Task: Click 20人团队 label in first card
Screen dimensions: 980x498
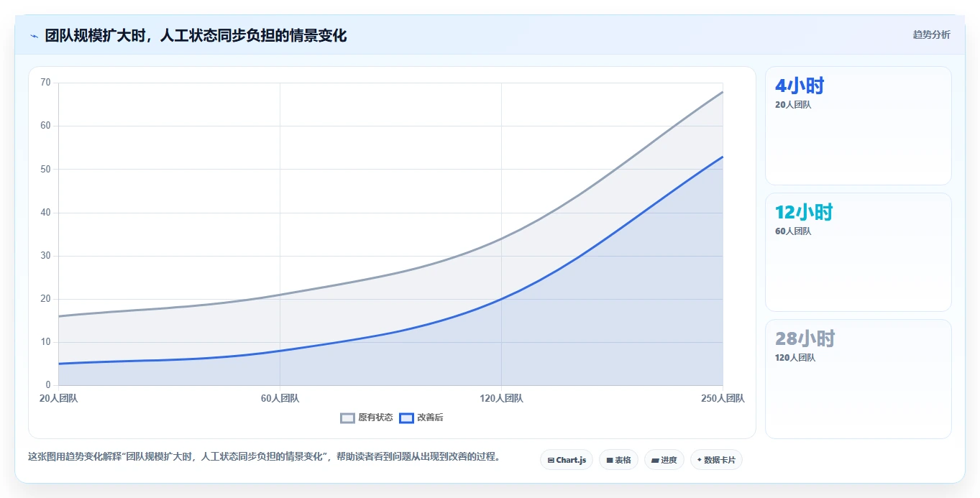Action: coord(793,105)
